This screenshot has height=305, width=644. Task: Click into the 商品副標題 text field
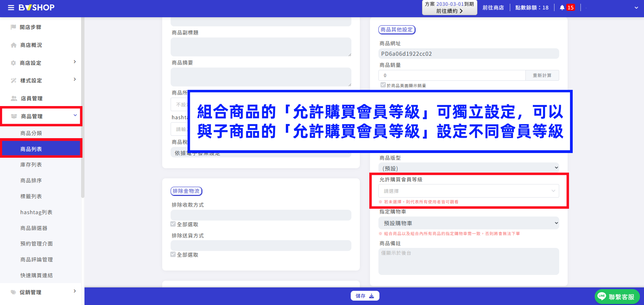[x=261, y=47]
